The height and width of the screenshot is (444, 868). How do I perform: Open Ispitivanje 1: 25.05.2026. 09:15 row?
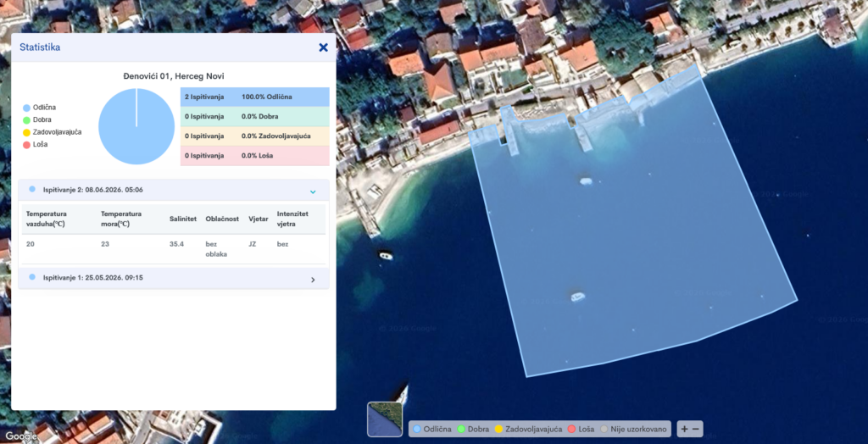[x=174, y=278]
